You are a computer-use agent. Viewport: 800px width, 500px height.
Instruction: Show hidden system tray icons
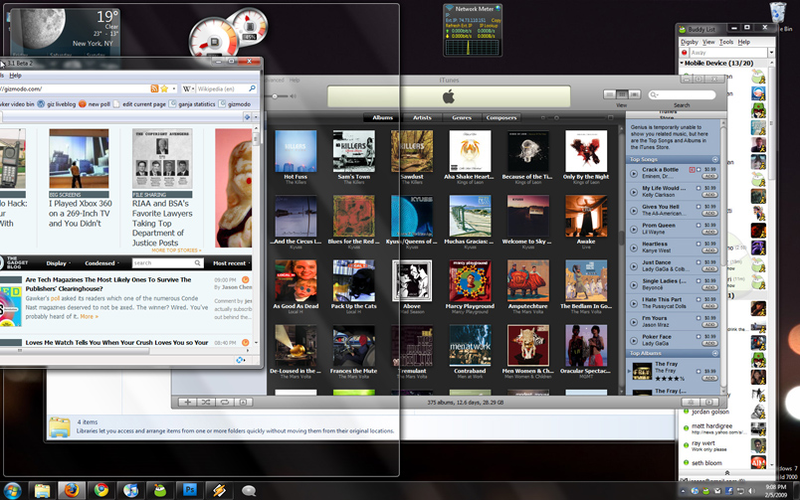(683, 491)
